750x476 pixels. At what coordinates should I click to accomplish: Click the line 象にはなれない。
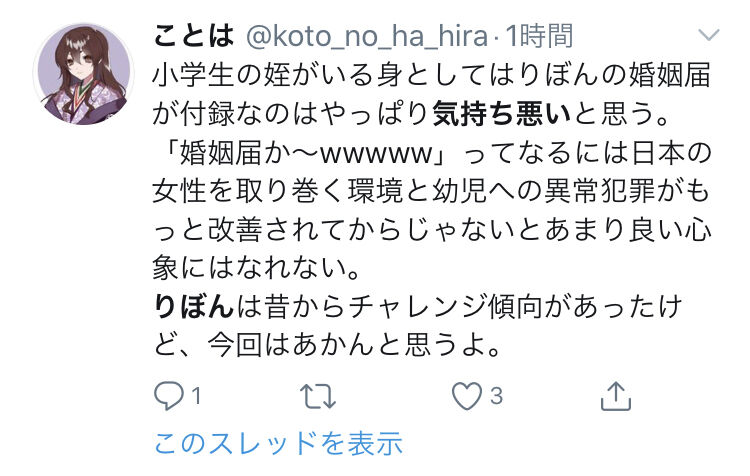click(257, 268)
